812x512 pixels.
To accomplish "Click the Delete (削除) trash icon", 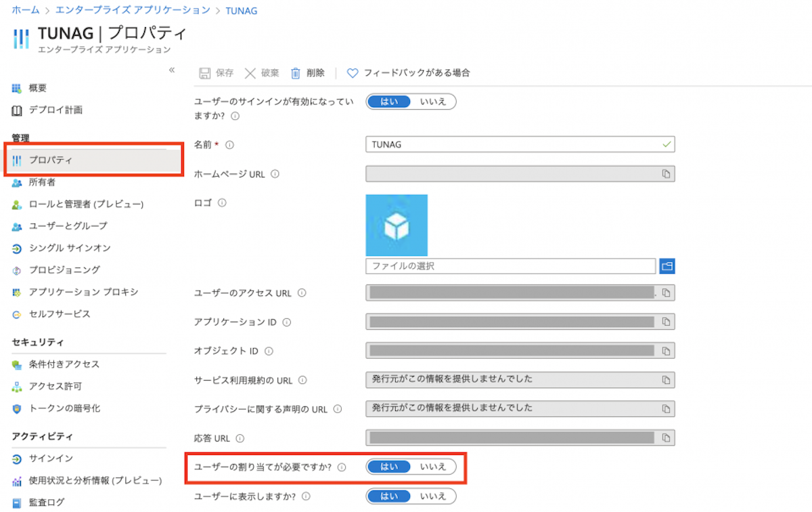I will 295,73.
